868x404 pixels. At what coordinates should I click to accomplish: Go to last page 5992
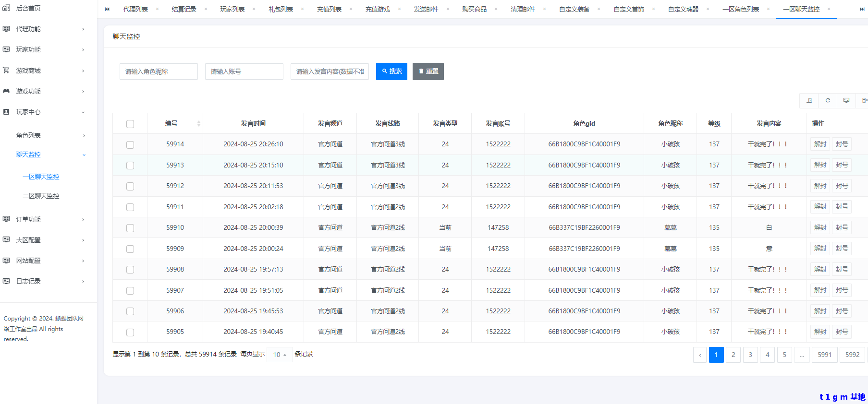point(852,355)
